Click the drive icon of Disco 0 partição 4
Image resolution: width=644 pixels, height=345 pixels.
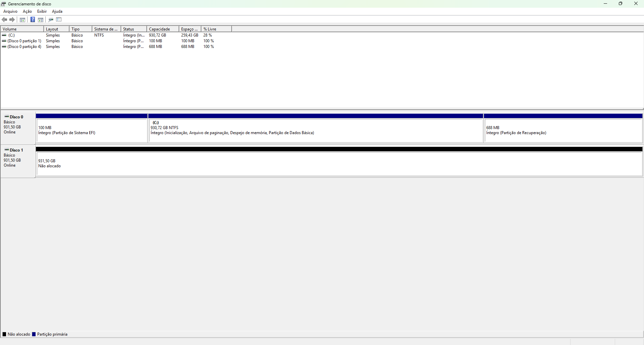pos(4,47)
